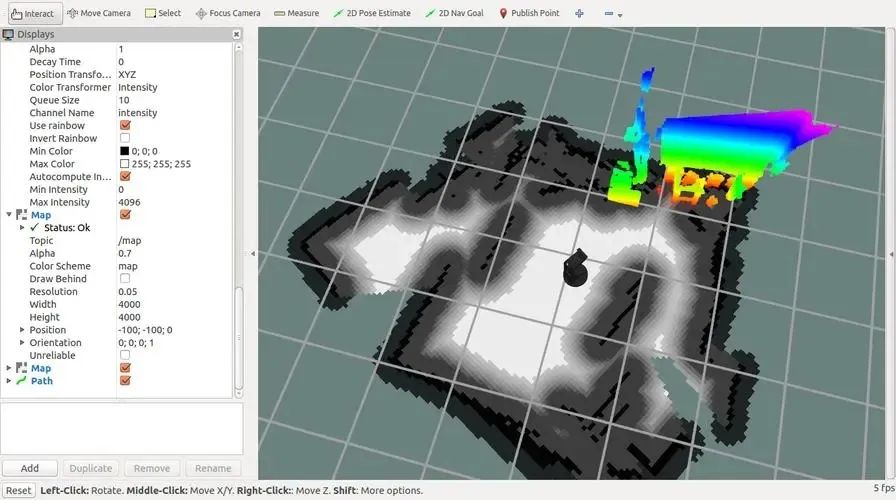896x500 pixels.
Task: Click the Rename button
Action: [x=213, y=468]
